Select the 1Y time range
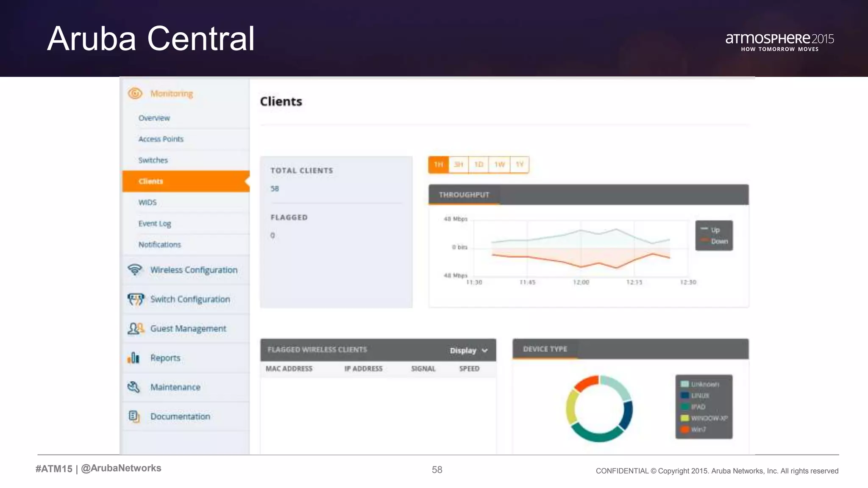 click(x=520, y=164)
